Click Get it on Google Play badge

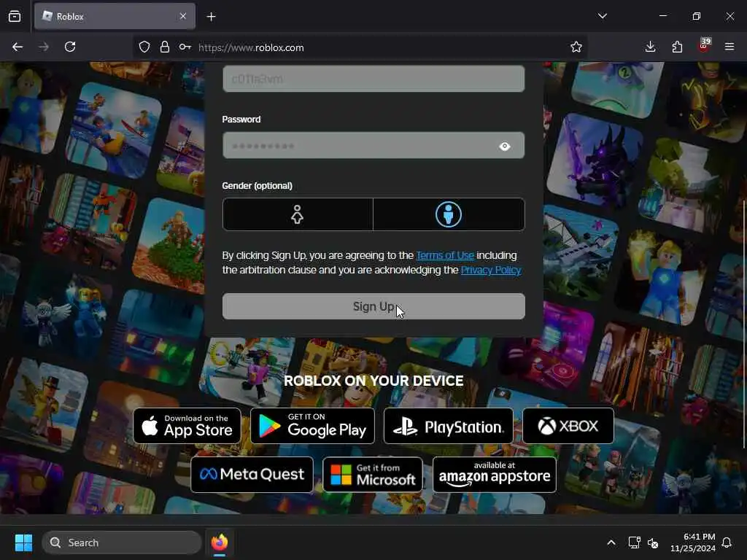coord(312,426)
